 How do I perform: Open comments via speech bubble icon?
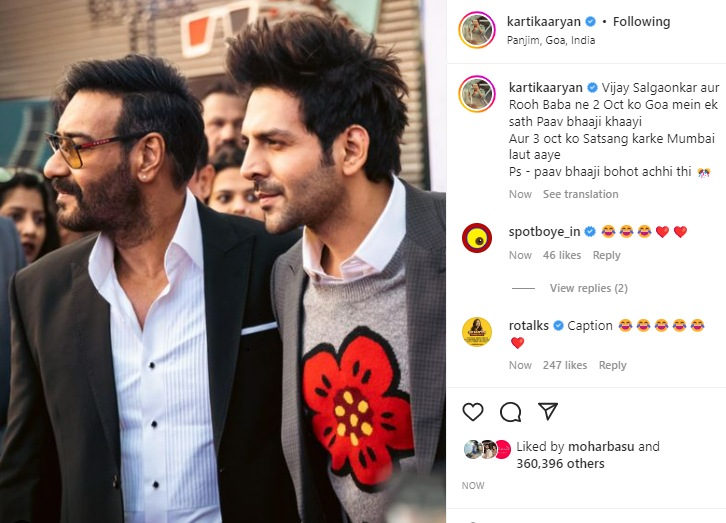(x=510, y=411)
